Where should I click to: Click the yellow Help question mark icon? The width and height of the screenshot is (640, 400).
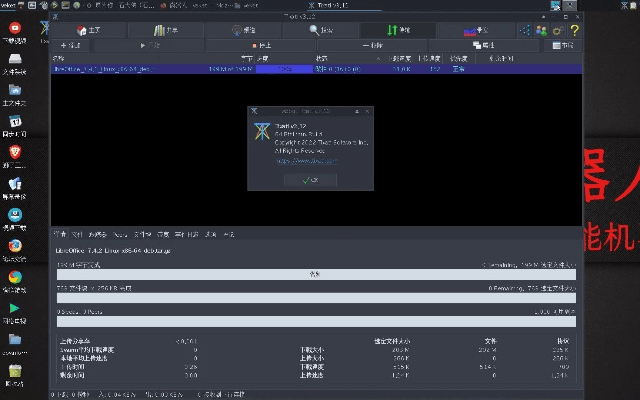[x=574, y=31]
